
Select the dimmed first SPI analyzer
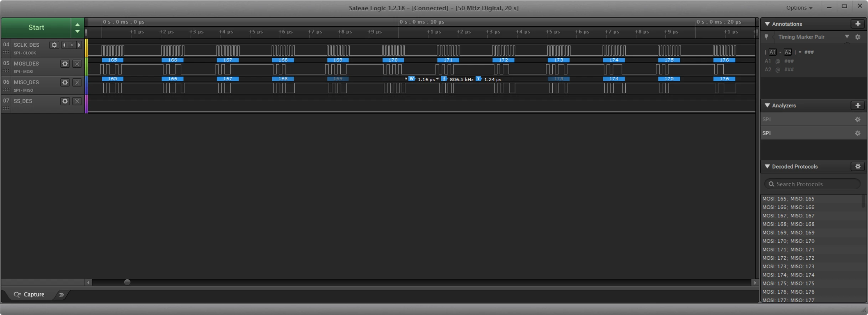(812, 119)
